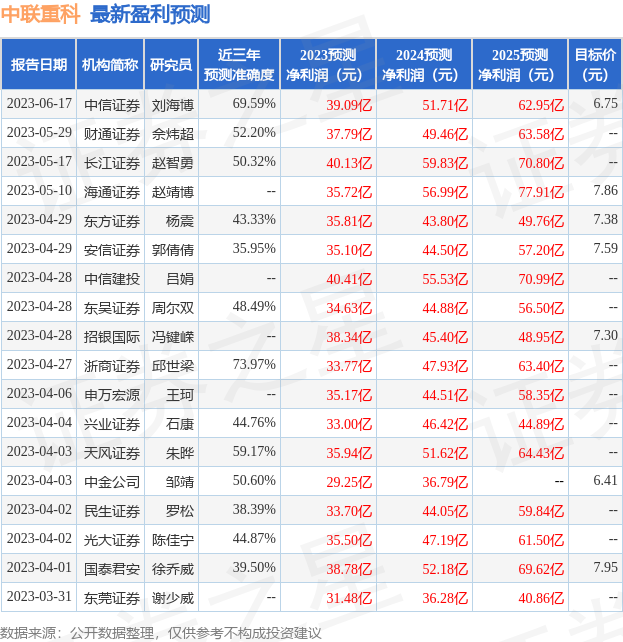Click the 招银国际 institution cell
The width and height of the screenshot is (623, 642).
pos(112,337)
